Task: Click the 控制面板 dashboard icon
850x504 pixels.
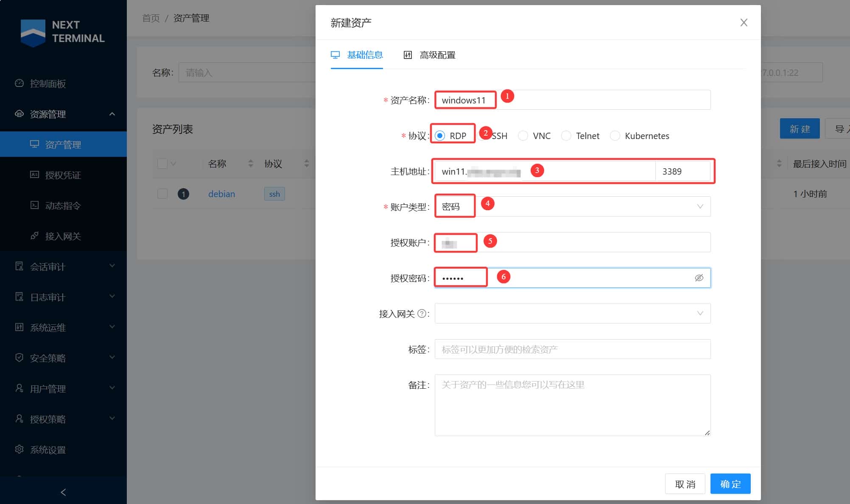Action: [x=19, y=83]
